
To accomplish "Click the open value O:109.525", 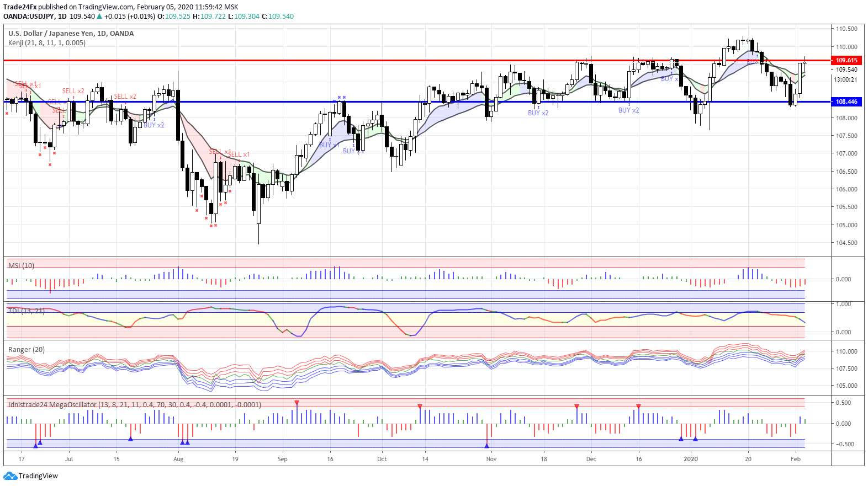I will 174,16.
